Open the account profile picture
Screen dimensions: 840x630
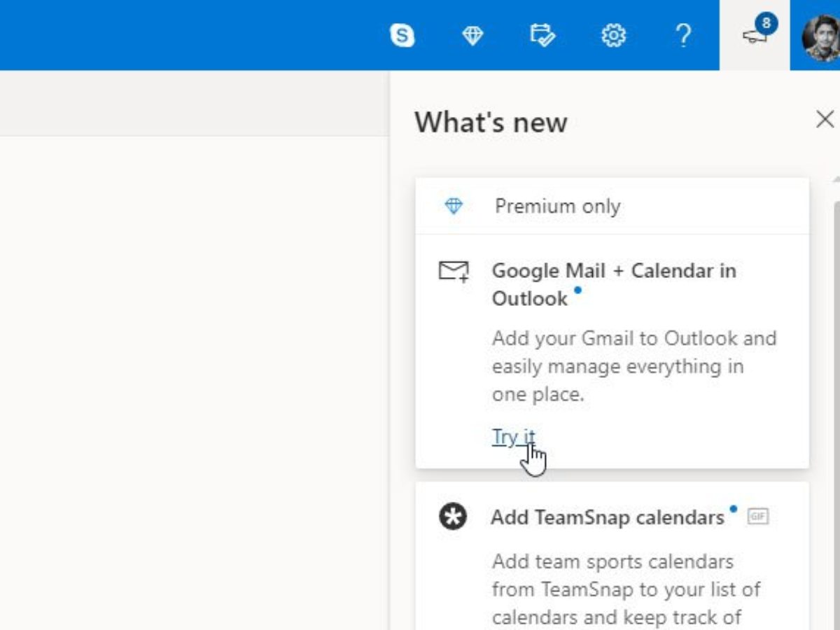[x=820, y=36]
